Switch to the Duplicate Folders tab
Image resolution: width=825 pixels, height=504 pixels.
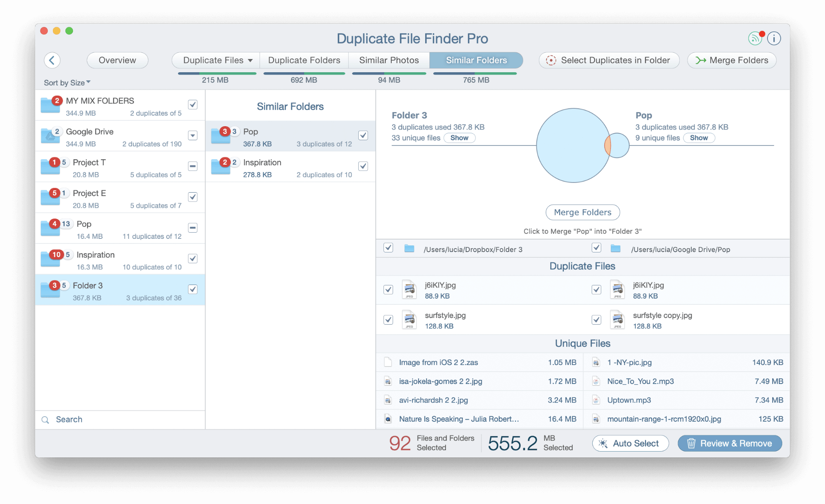pos(304,60)
